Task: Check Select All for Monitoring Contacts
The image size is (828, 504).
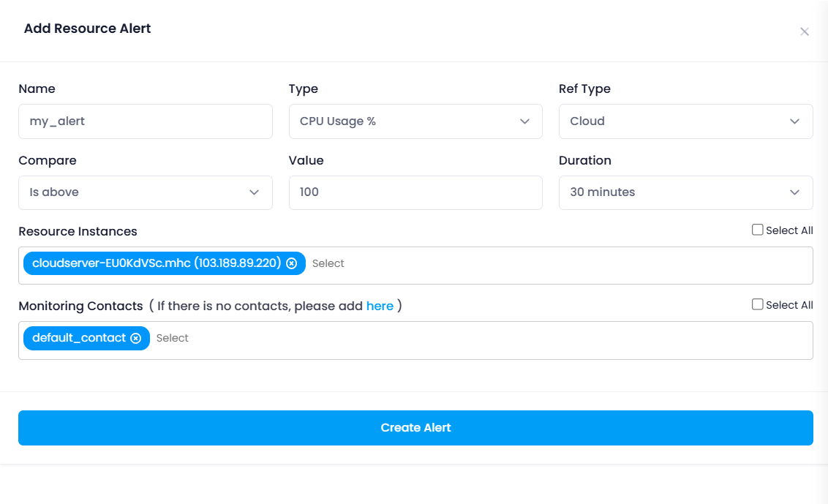Action: [757, 304]
